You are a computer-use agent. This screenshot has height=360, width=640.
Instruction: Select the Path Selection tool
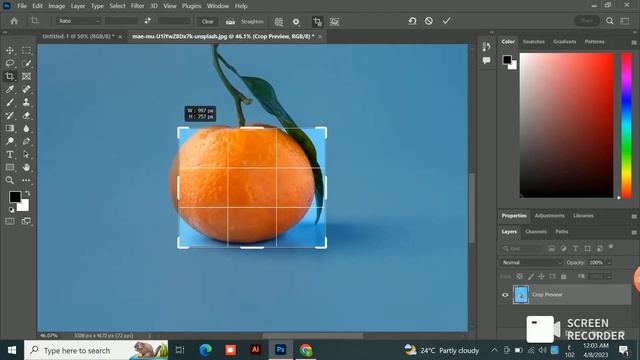pyautogui.click(x=27, y=155)
